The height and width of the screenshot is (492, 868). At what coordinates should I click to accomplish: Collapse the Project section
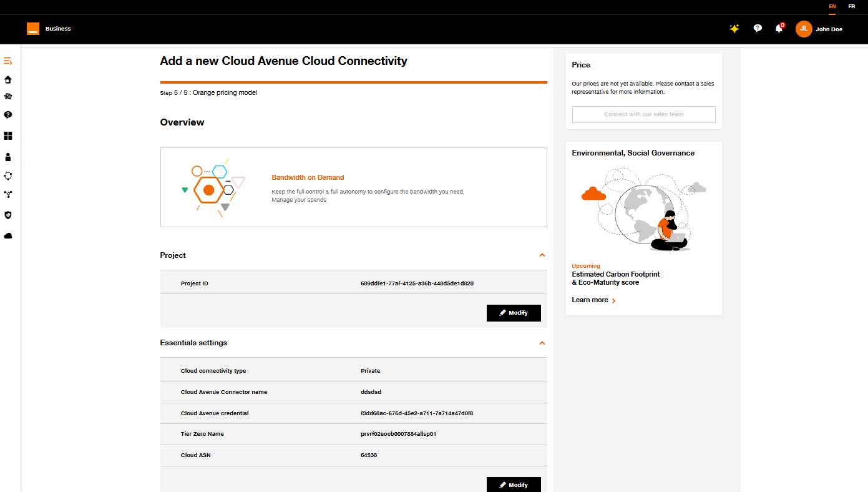[x=542, y=255]
